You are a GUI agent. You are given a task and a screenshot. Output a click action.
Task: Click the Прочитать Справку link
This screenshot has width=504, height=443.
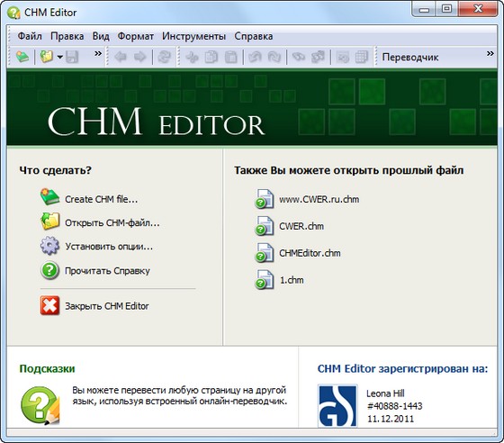pyautogui.click(x=107, y=271)
